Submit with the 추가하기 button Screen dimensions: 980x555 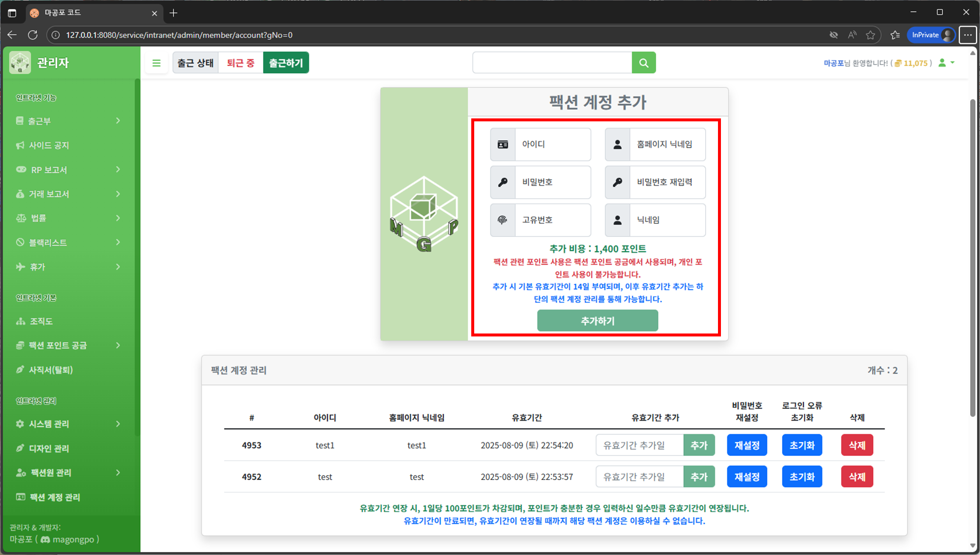(x=598, y=321)
